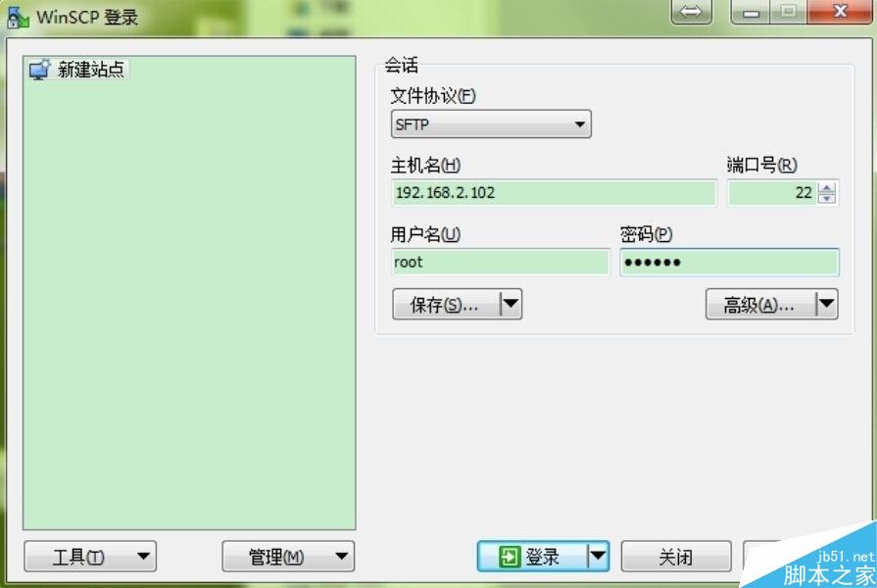The height and width of the screenshot is (588, 877).
Task: Select the 新建站点 new site entry
Action: pyautogui.click(x=78, y=70)
